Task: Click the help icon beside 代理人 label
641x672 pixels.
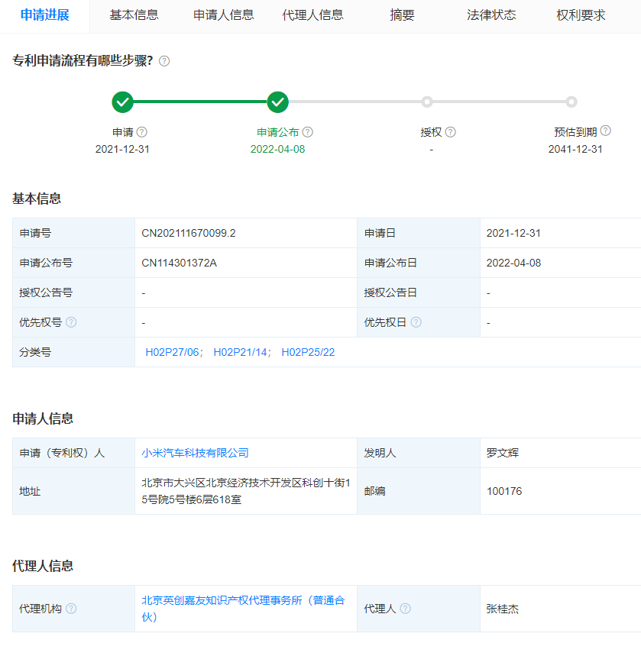Action: coord(406,609)
